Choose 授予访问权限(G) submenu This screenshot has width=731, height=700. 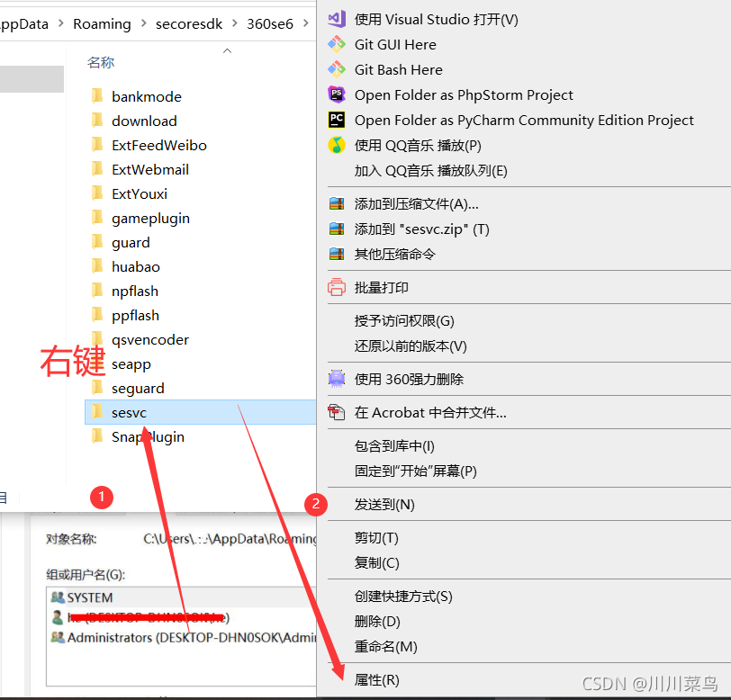pyautogui.click(x=404, y=320)
